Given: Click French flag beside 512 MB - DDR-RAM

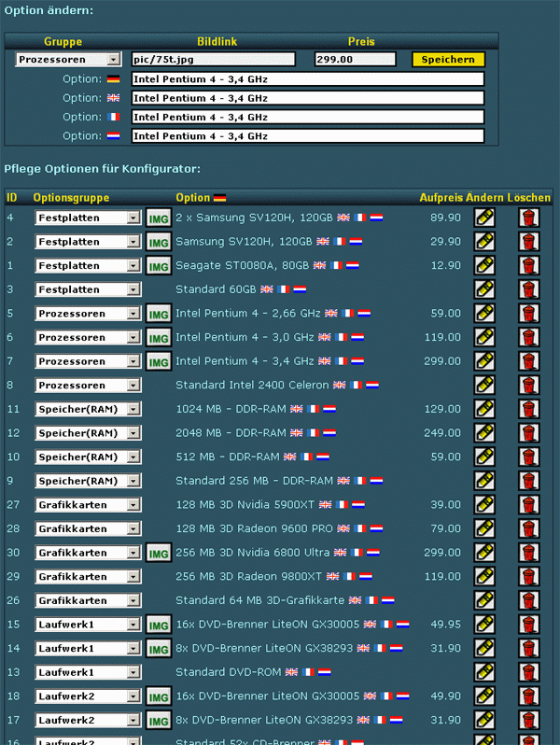Looking at the screenshot, I should click(x=306, y=457).
